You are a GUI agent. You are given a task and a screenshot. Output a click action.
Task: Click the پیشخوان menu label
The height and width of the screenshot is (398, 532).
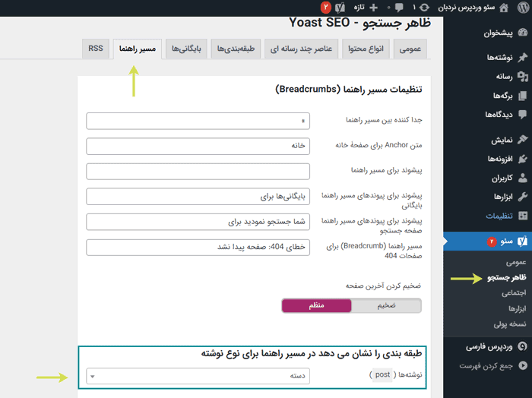click(x=498, y=33)
